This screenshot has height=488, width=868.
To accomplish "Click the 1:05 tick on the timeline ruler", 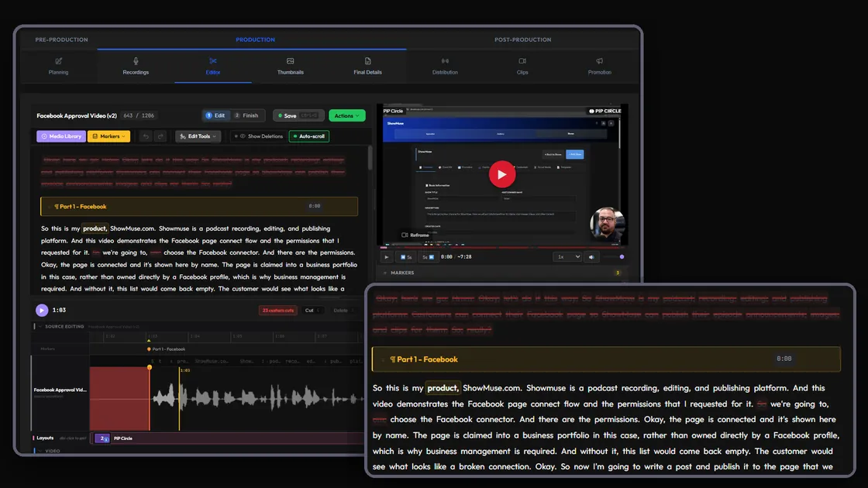I will coord(237,336).
